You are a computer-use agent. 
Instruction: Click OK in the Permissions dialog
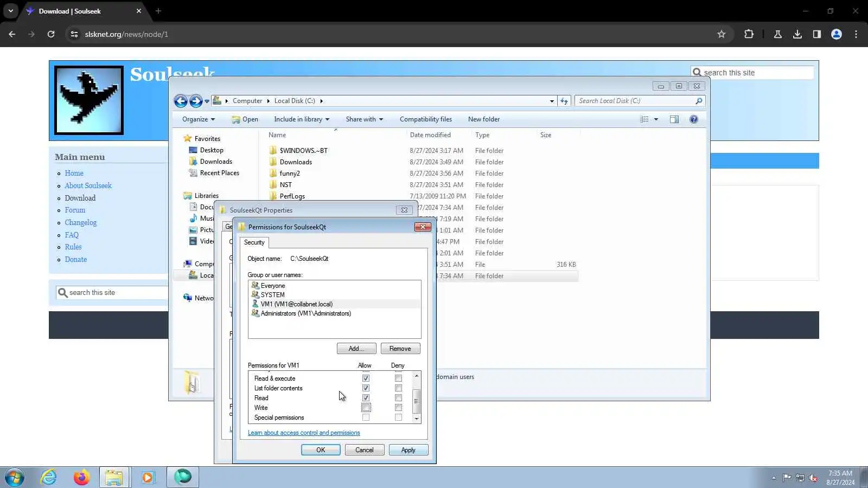click(321, 450)
